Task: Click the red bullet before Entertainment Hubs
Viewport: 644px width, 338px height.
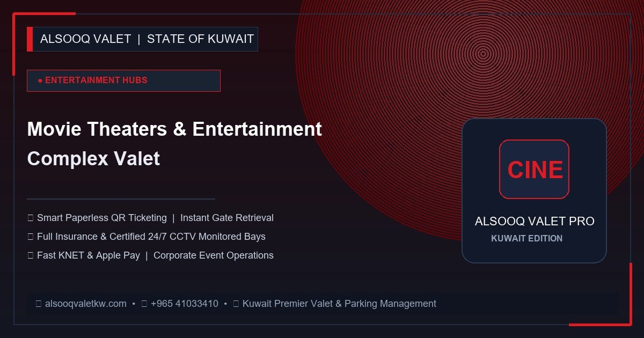Action: [x=40, y=80]
